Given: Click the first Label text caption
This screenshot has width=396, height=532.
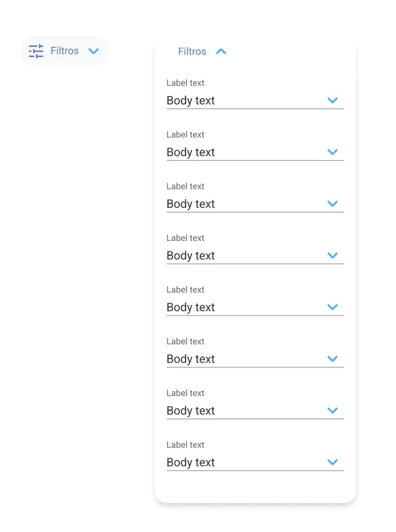Looking at the screenshot, I should coord(185,83).
